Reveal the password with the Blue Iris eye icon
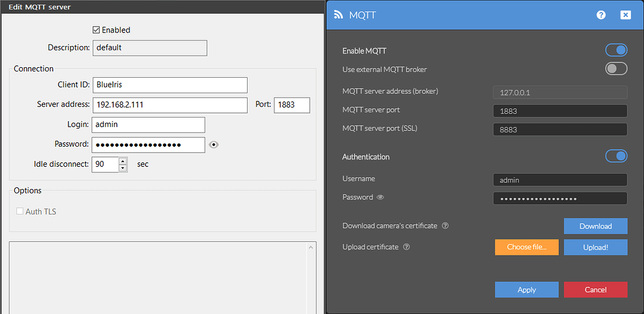The height and width of the screenshot is (314, 644). 213,144
